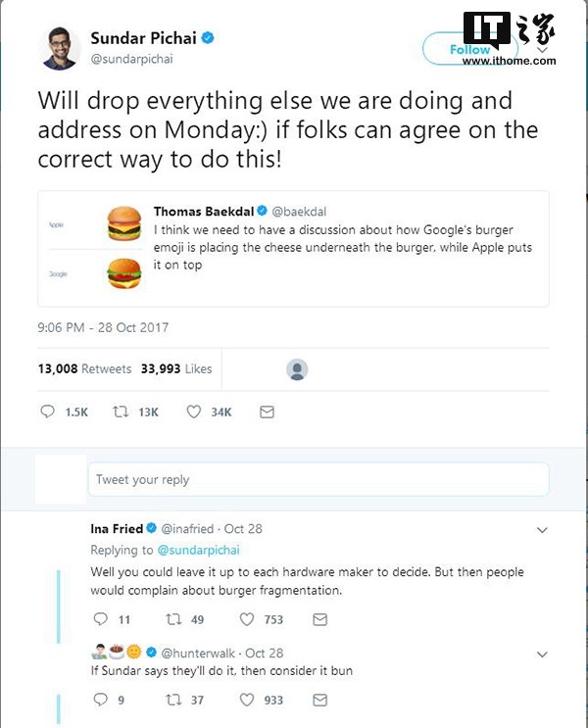588x728 pixels.
Task: Like Ina Fried's reply with 753 likes
Action: pos(247,619)
